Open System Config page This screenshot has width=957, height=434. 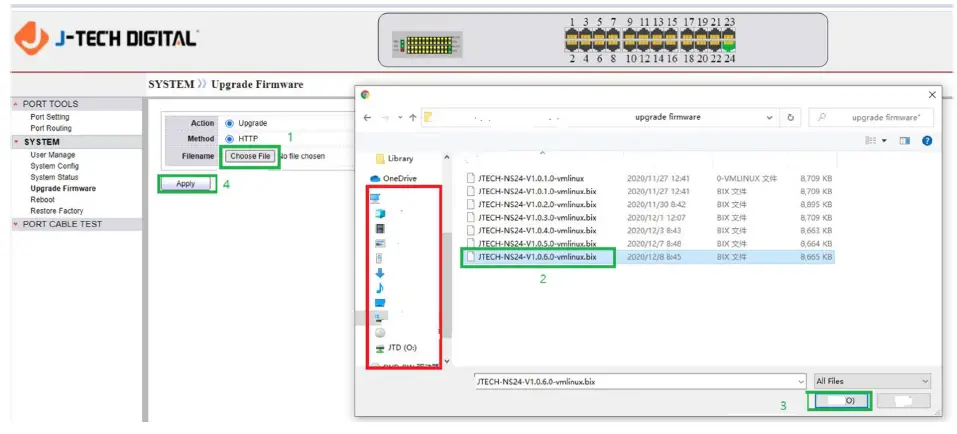(55, 166)
